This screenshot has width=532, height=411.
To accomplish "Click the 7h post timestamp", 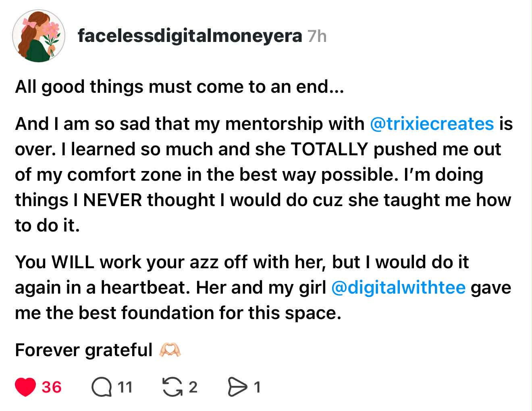I will click(317, 37).
